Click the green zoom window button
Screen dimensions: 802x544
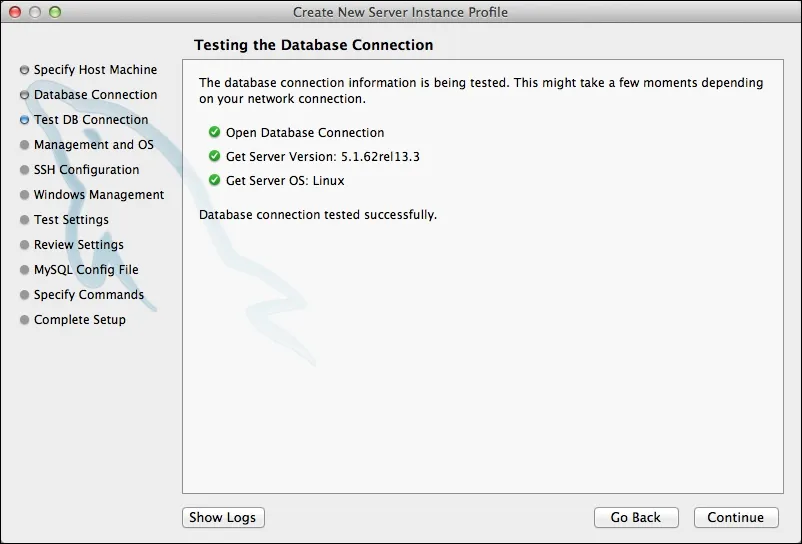(55, 12)
